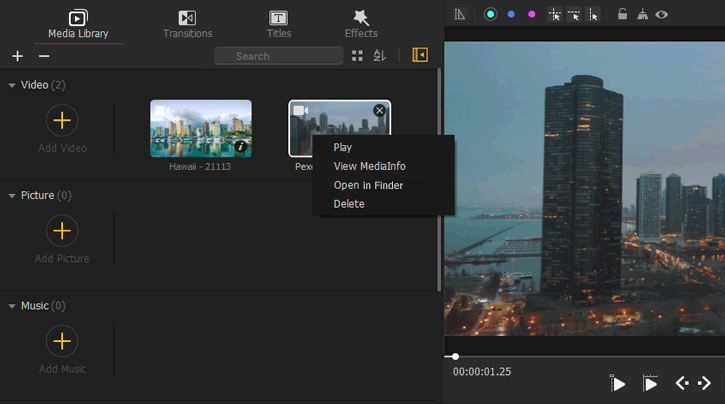
Task: Click the minus icon to remove media
Action: [44, 56]
